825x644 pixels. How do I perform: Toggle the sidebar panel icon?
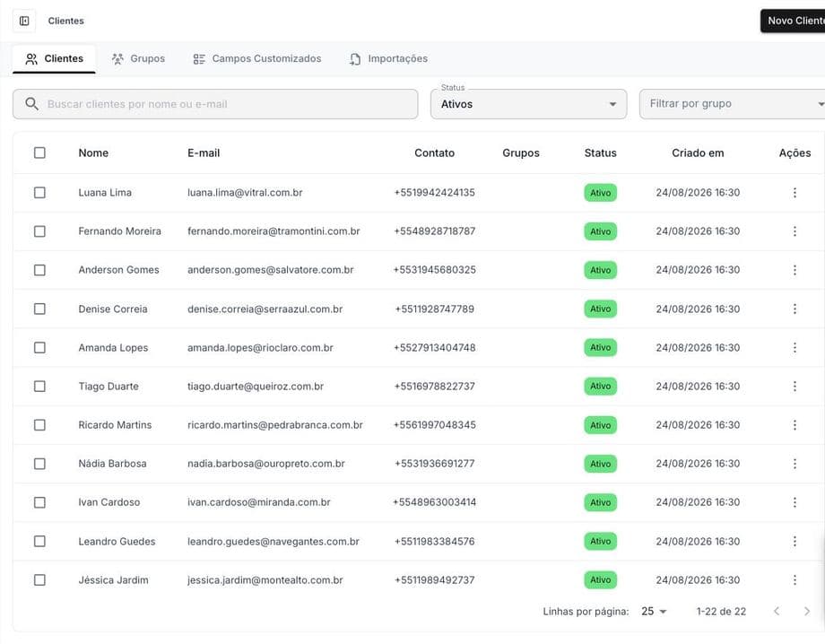[24, 21]
